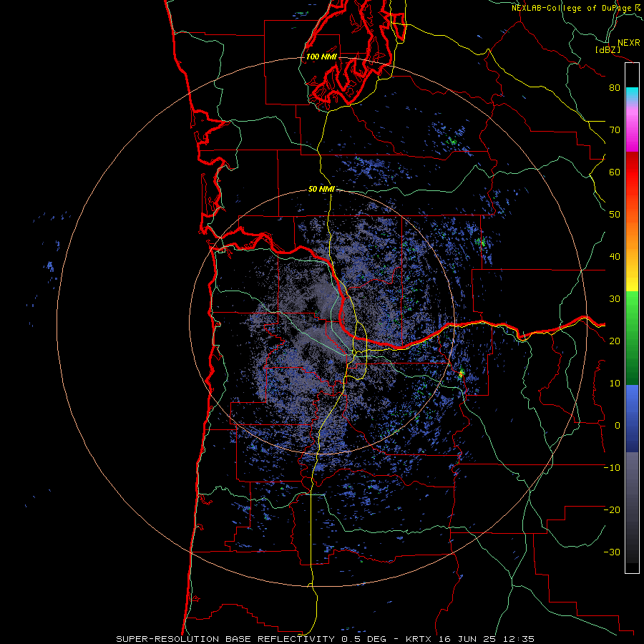Click the 100 NMI range ring label
Image resolution: width=644 pixels, height=644 pixels.
pyautogui.click(x=321, y=57)
